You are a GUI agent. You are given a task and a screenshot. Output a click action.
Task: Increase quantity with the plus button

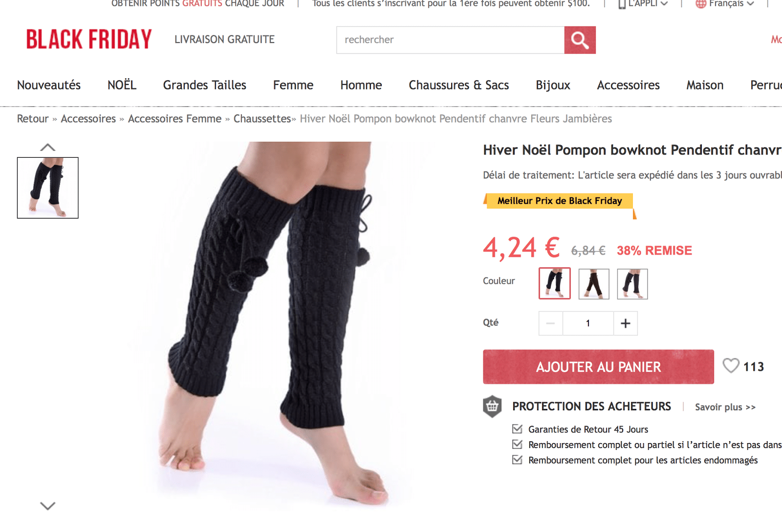coord(626,323)
